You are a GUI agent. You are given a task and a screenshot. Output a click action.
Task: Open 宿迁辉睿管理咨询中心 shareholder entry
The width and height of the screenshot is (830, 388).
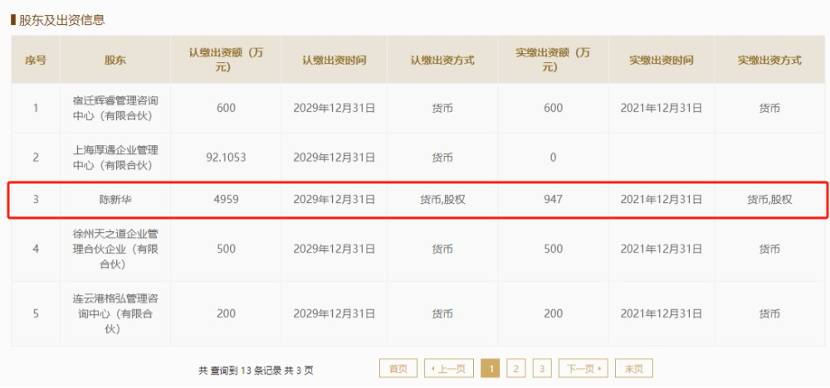(115, 108)
